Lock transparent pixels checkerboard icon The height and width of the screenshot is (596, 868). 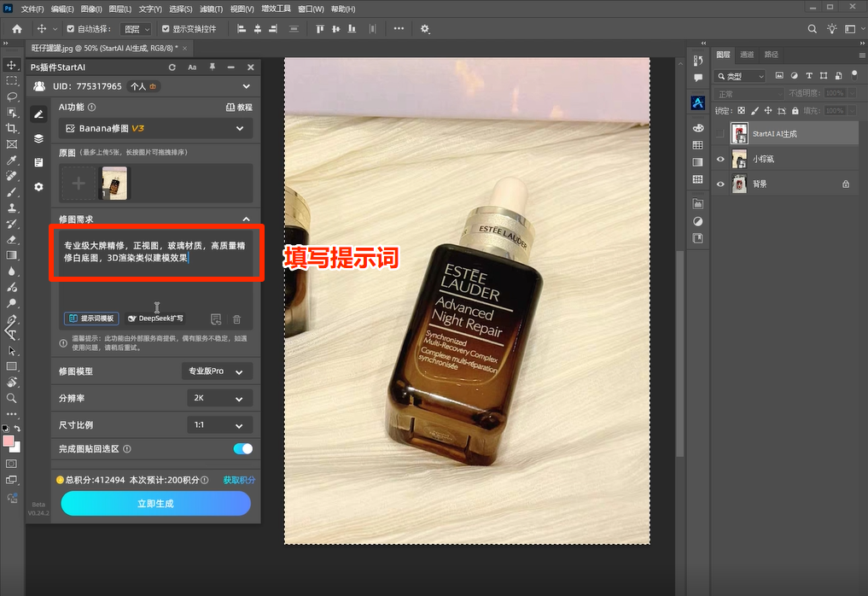(741, 111)
